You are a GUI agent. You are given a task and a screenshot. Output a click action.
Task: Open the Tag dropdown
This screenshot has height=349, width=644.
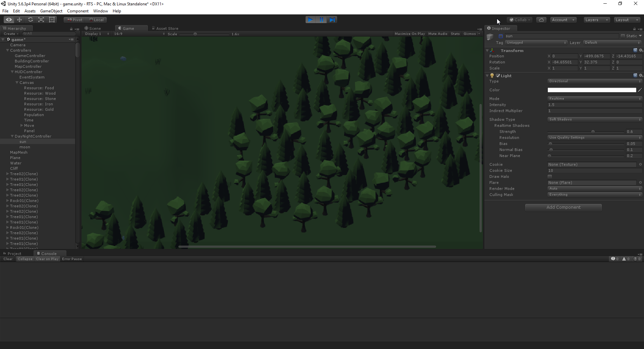(x=536, y=43)
